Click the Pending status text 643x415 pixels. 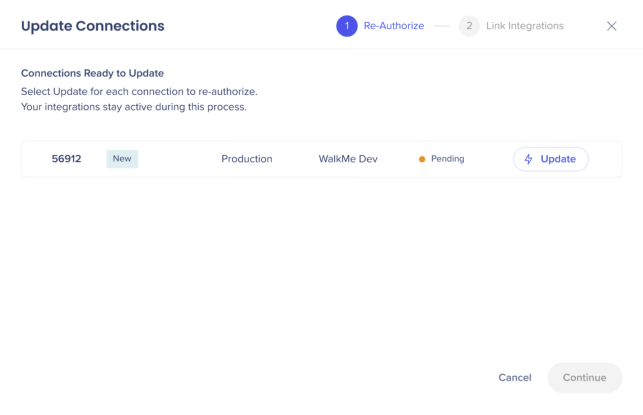tap(447, 159)
